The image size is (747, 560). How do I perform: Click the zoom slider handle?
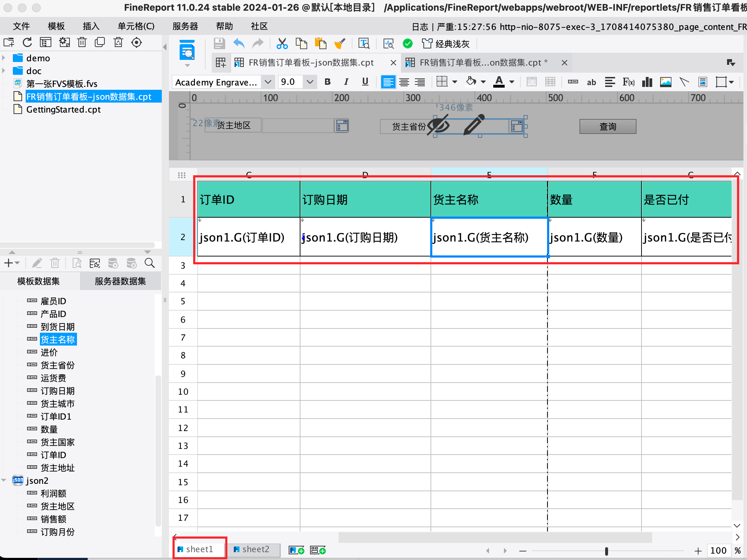(606, 551)
